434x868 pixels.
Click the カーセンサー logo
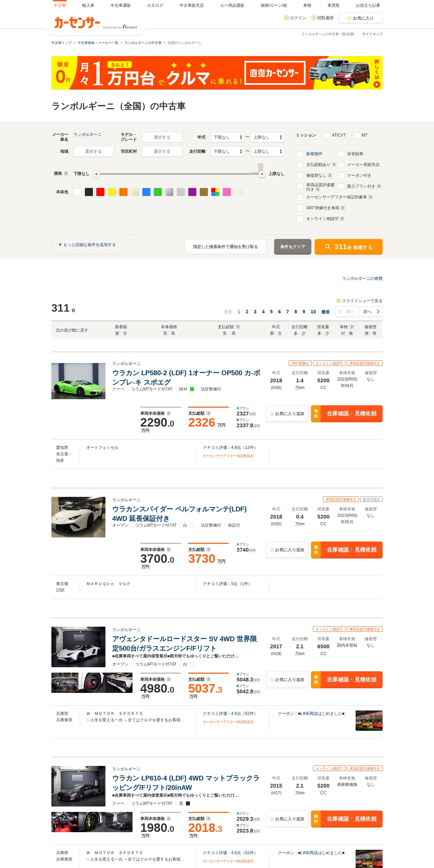coord(77,23)
